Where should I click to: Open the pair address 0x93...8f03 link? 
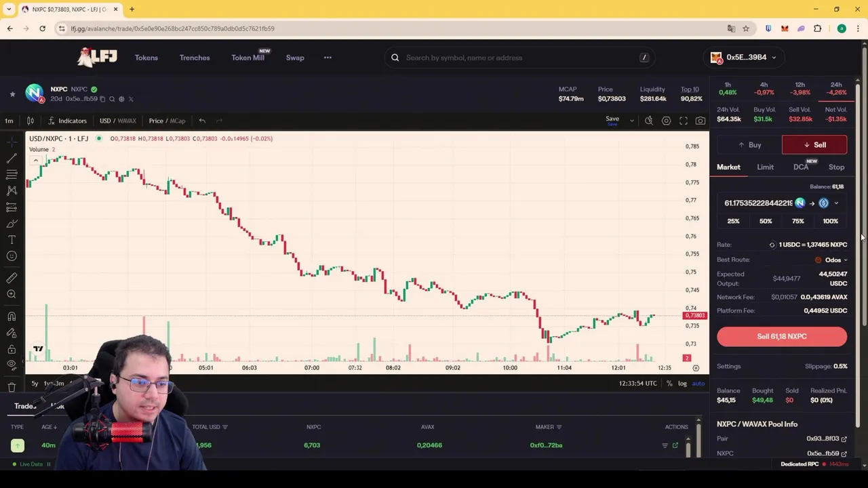(826, 439)
